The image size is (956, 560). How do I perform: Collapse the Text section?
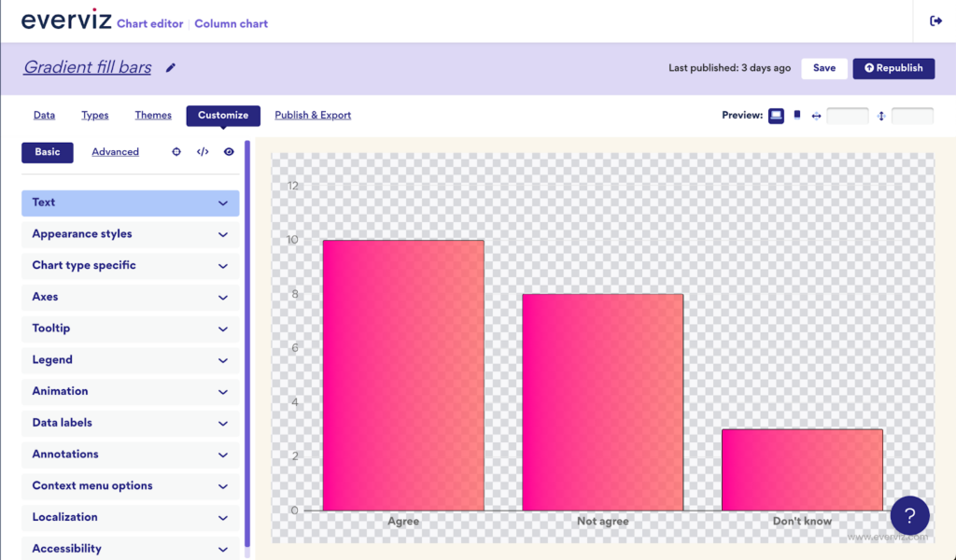pyautogui.click(x=130, y=203)
